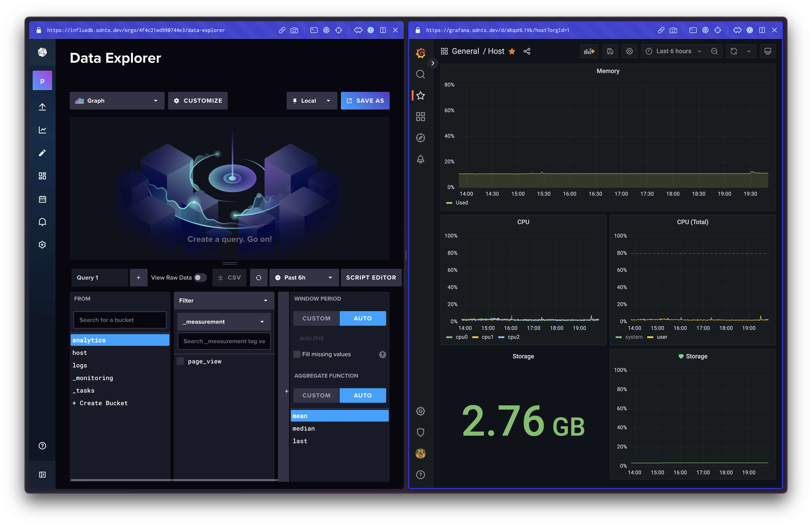This screenshot has width=812, height=526.
Task: Expand the Graph visualization type dropdown
Action: click(x=117, y=101)
